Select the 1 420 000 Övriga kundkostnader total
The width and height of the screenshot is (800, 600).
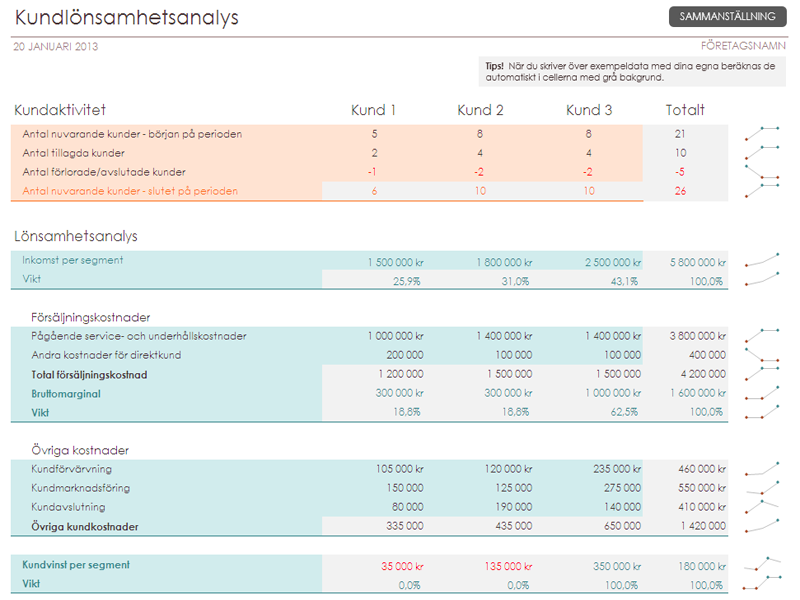pyautogui.click(x=703, y=526)
